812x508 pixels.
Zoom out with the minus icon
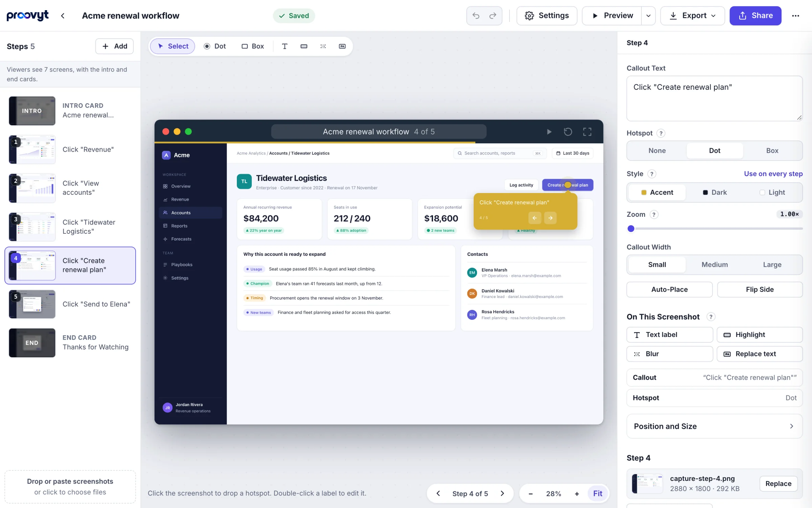(531, 494)
